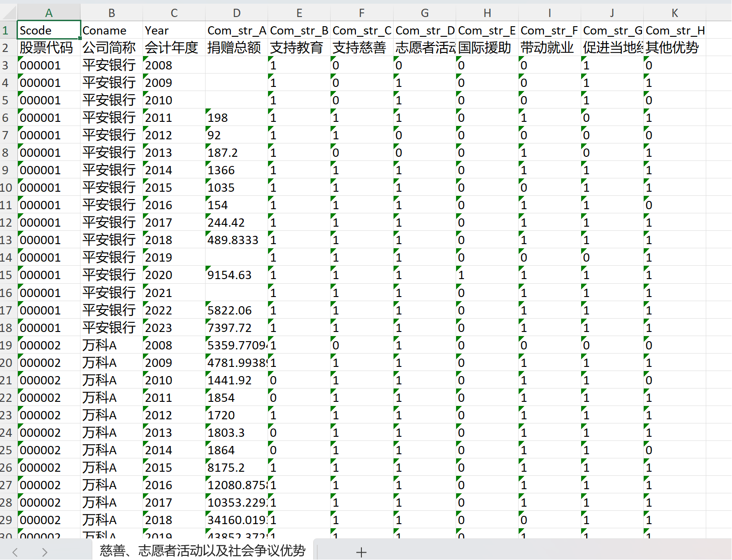Add a new sheet with the plus button

coord(361,552)
